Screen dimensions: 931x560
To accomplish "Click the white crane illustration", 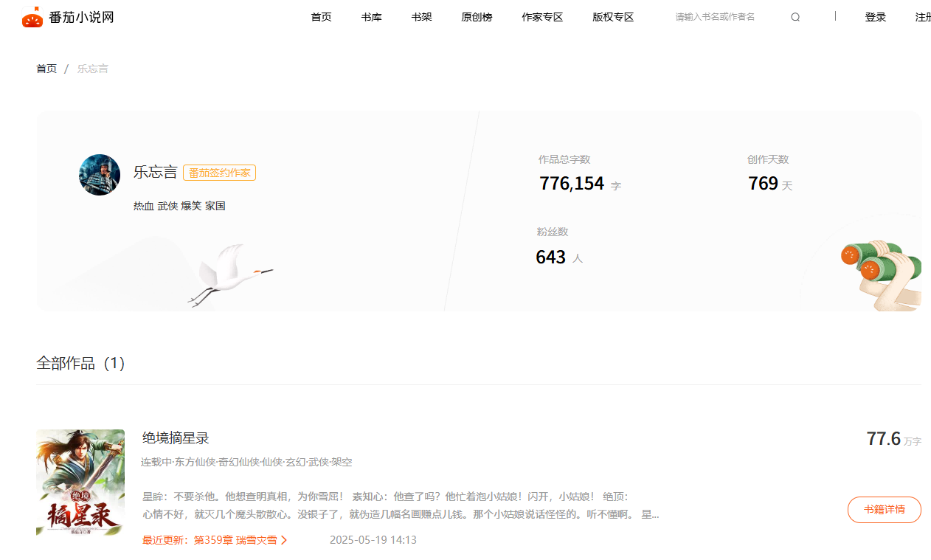I will pyautogui.click(x=227, y=274).
